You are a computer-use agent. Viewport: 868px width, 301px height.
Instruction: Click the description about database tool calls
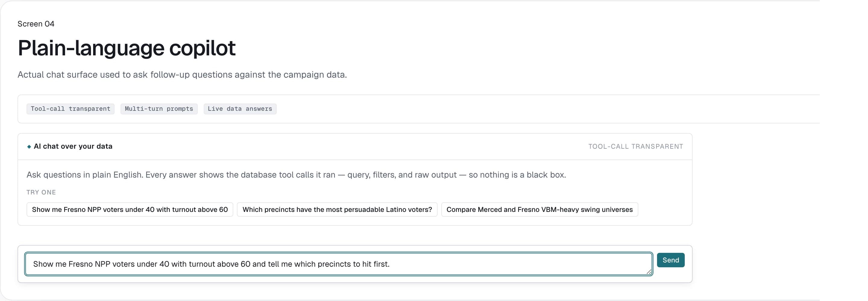click(297, 175)
